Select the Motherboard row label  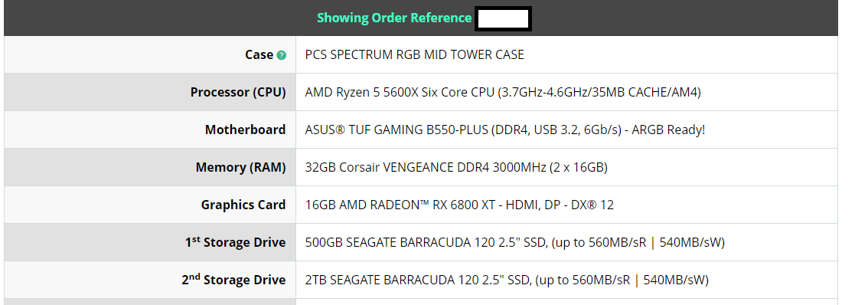tap(245, 130)
